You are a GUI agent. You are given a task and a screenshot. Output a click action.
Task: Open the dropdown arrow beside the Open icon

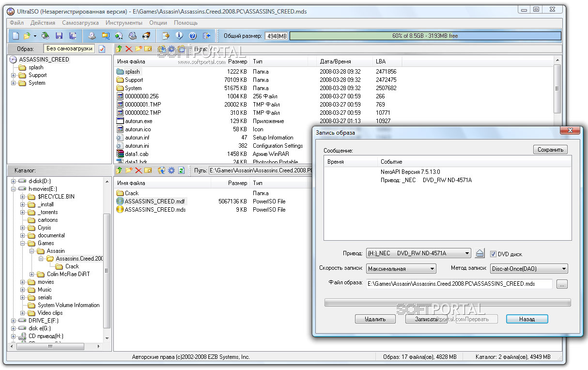[35, 36]
